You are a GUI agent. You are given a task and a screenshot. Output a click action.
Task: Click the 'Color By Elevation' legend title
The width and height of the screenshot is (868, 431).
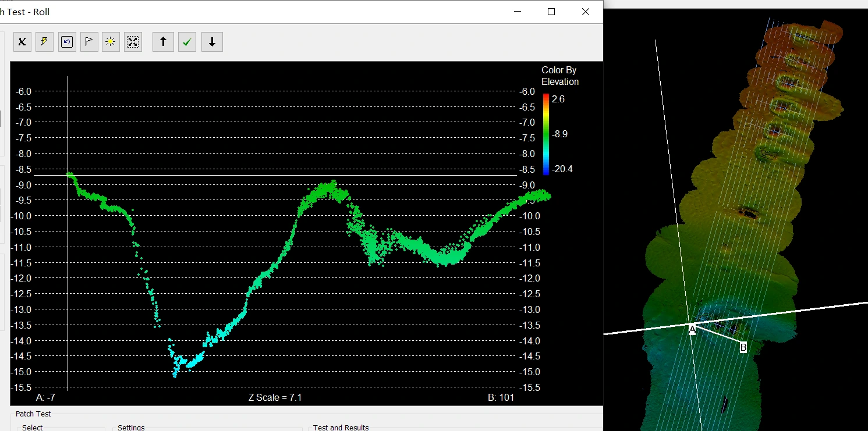pos(560,76)
